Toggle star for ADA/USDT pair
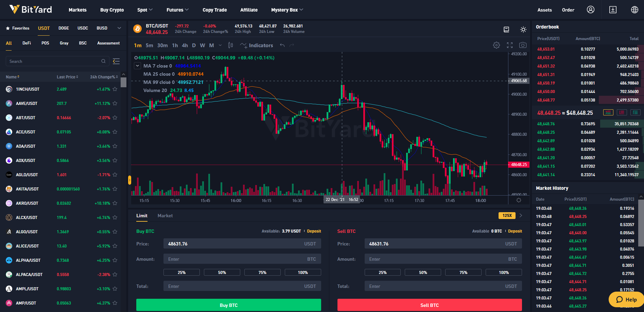Viewport: 644px width, 312px height. pos(115,146)
